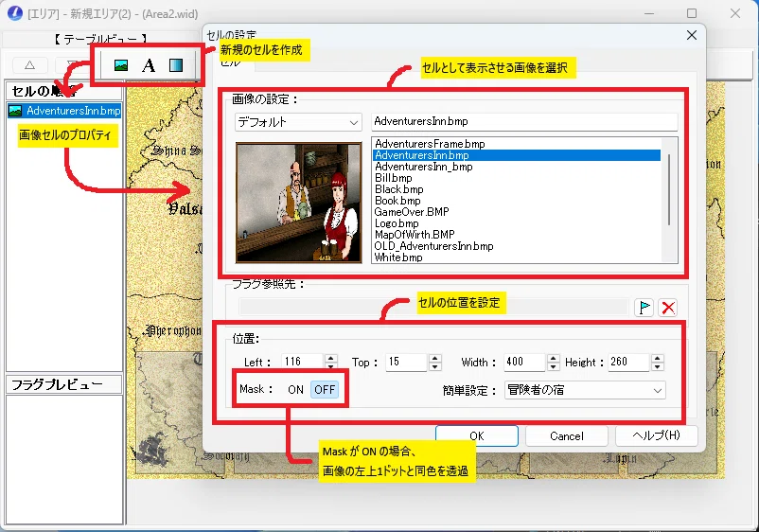Decrease the Top value spinner
The width and height of the screenshot is (759, 532).
click(x=435, y=366)
